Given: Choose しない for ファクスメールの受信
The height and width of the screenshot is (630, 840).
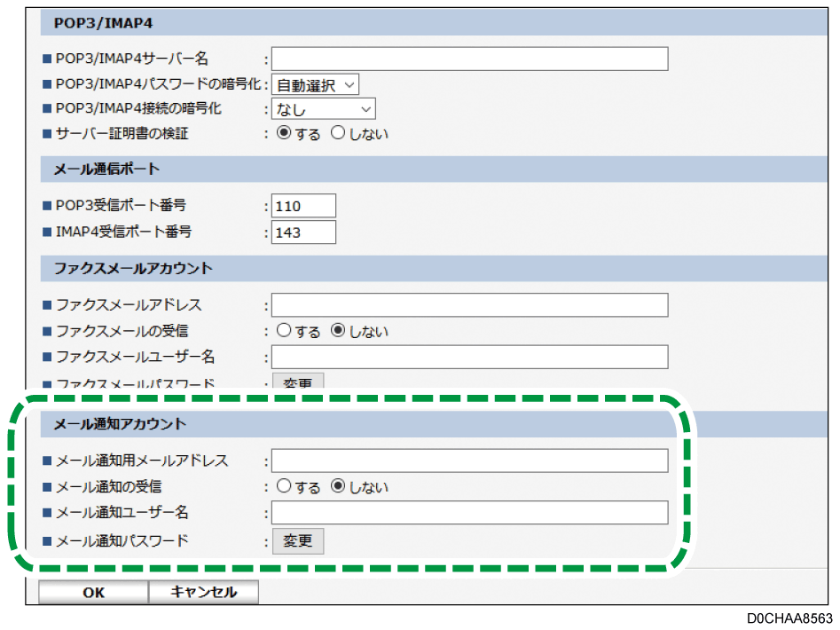Looking at the screenshot, I should 338,331.
